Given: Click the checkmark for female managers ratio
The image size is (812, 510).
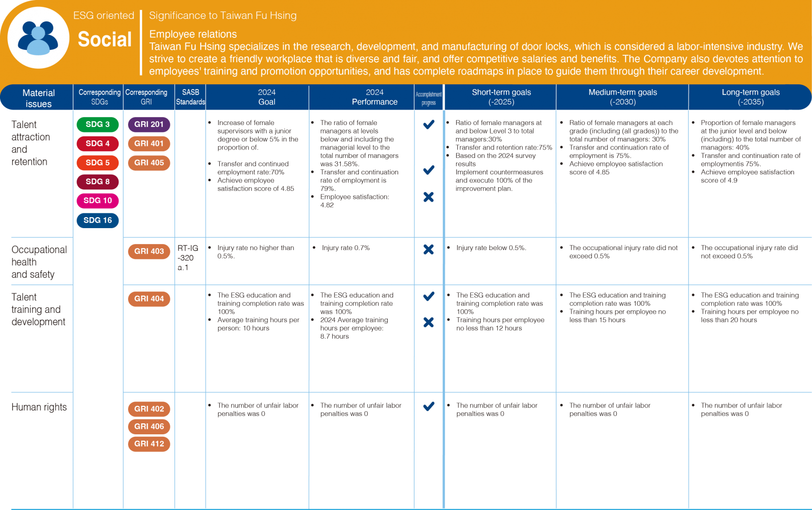Looking at the screenshot, I should click(x=428, y=125).
